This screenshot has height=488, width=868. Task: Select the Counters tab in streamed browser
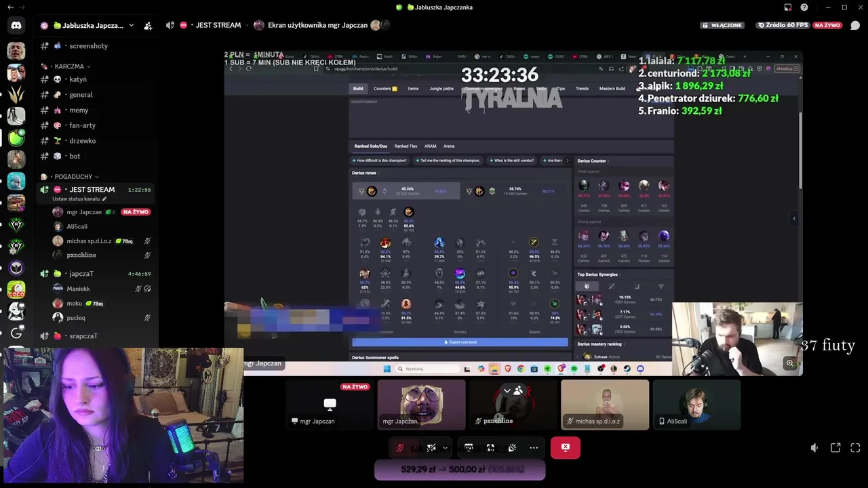[x=385, y=89]
